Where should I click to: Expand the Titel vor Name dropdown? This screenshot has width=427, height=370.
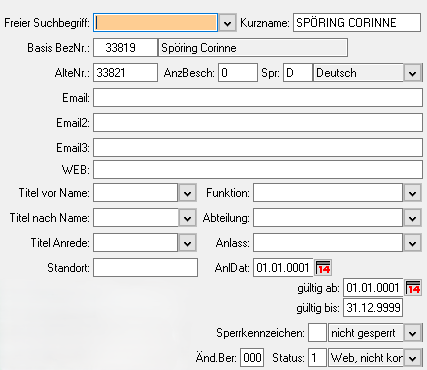(x=187, y=193)
